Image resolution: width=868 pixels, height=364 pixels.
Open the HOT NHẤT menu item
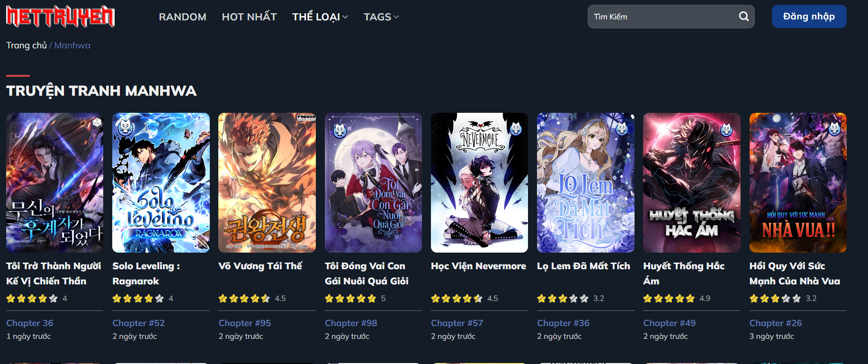coord(249,17)
